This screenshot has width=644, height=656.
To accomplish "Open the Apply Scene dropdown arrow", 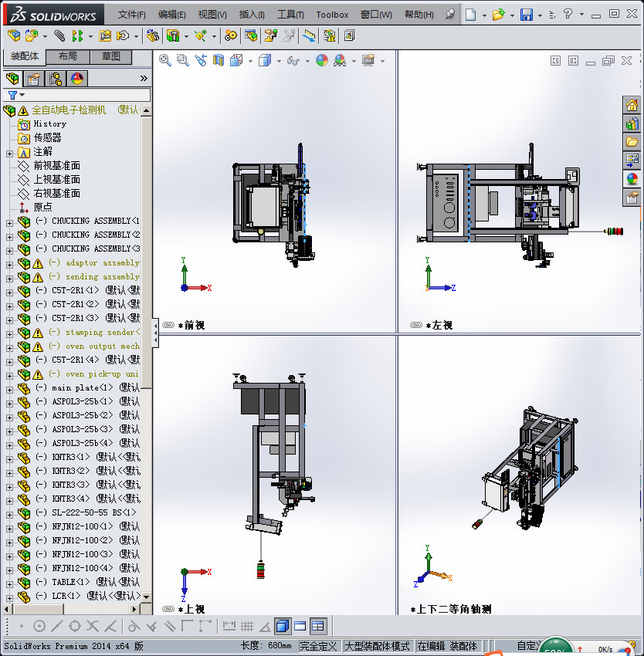I will pos(354,61).
